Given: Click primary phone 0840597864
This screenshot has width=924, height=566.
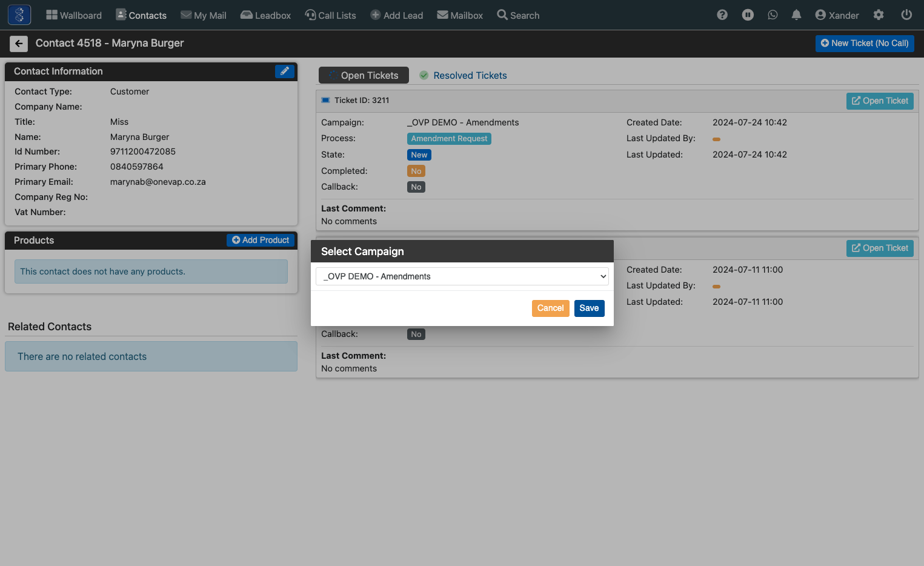Looking at the screenshot, I should click(137, 167).
